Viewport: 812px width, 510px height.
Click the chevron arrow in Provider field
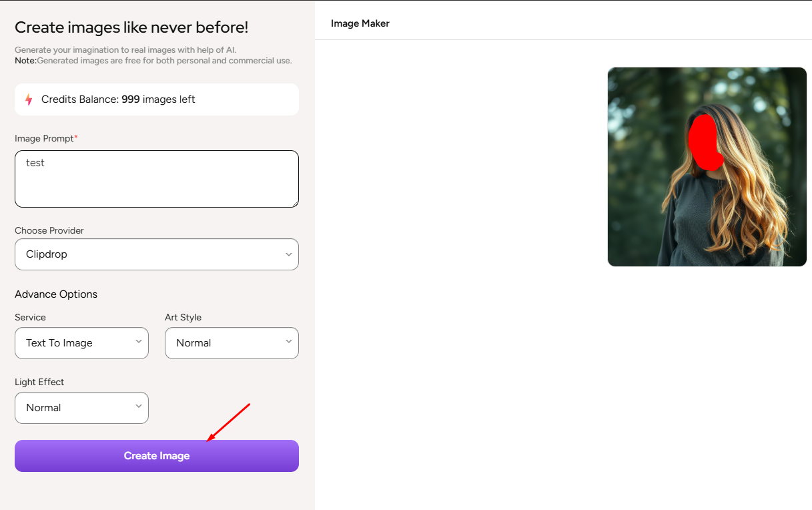click(288, 254)
